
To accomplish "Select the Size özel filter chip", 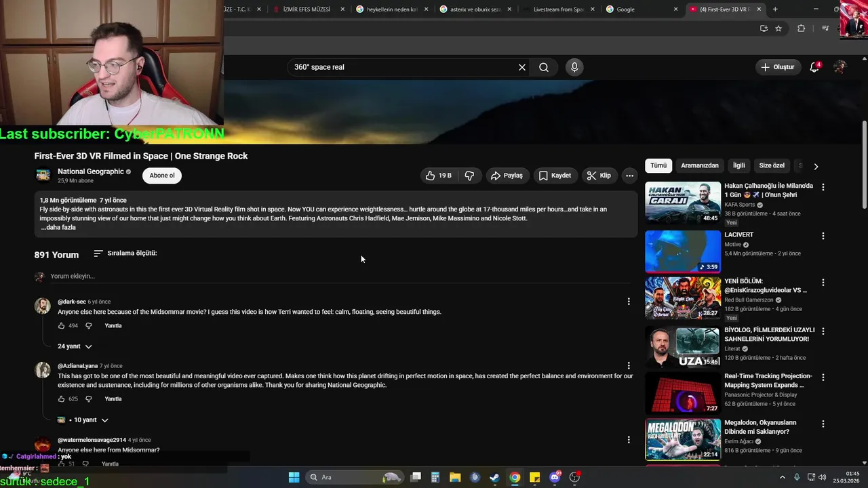I will [772, 165].
